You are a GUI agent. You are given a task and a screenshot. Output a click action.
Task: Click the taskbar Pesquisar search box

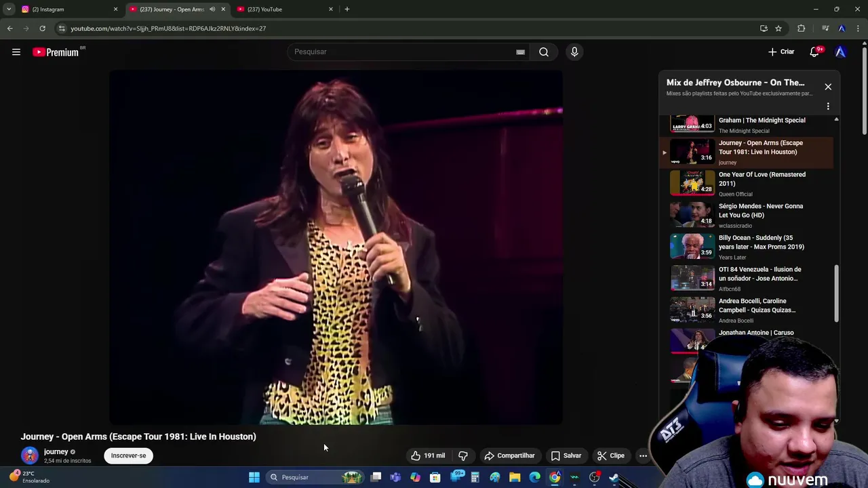tap(315, 477)
